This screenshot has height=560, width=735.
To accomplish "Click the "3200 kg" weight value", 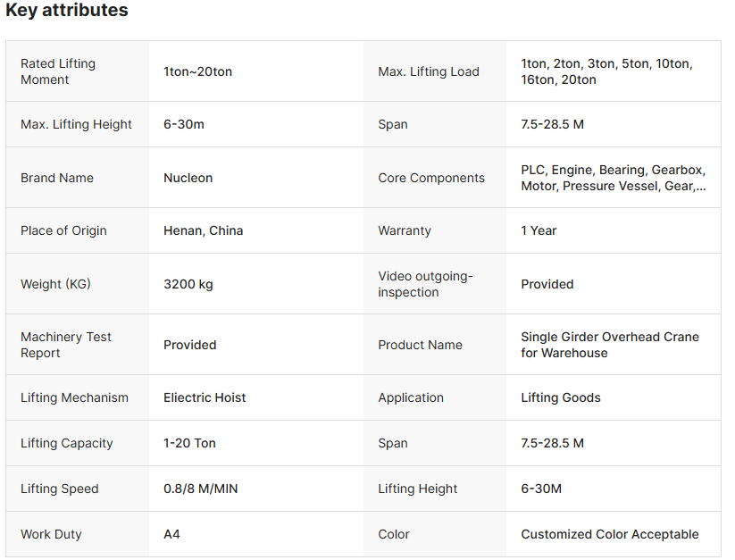I will click(188, 284).
